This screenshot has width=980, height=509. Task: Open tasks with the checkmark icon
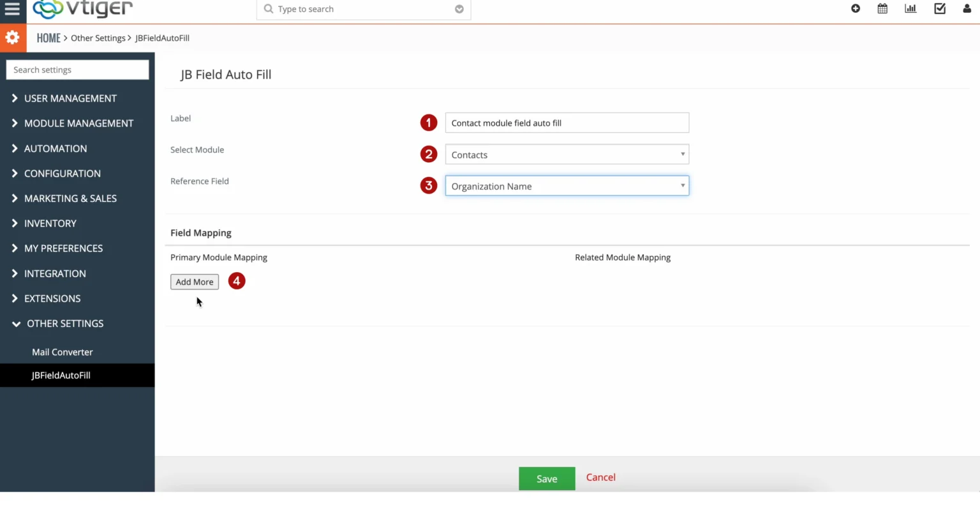point(939,8)
